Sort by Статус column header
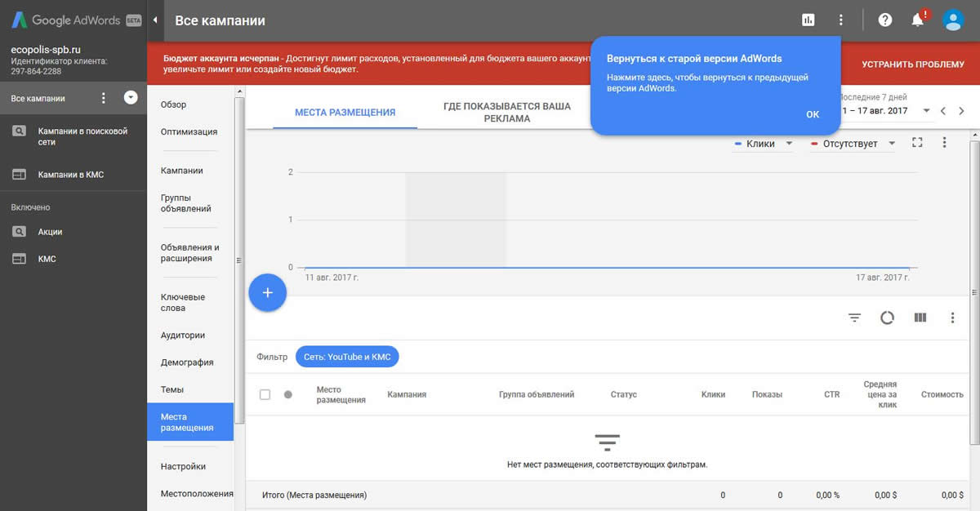 tap(623, 394)
